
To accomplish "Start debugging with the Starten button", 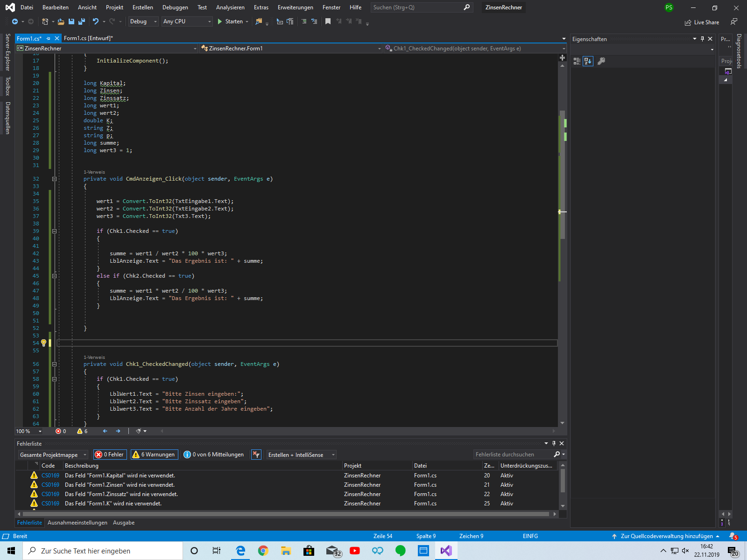I will [232, 21].
